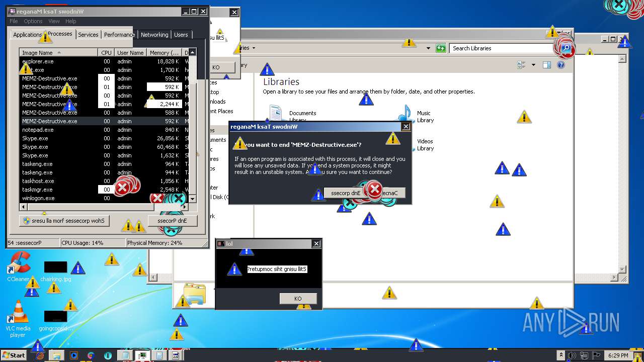Close the end process confirmation dialog
The height and width of the screenshot is (362, 644).
point(406,127)
